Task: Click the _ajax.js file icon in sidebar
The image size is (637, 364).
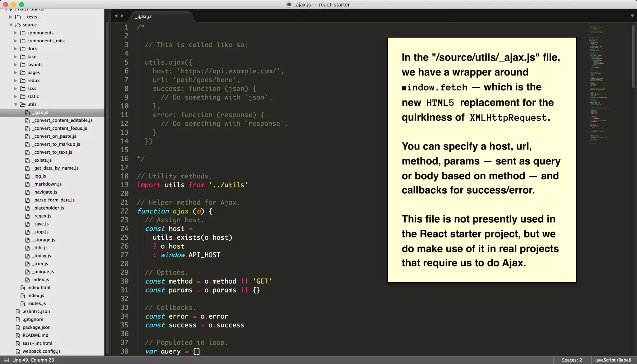Action: [27, 113]
